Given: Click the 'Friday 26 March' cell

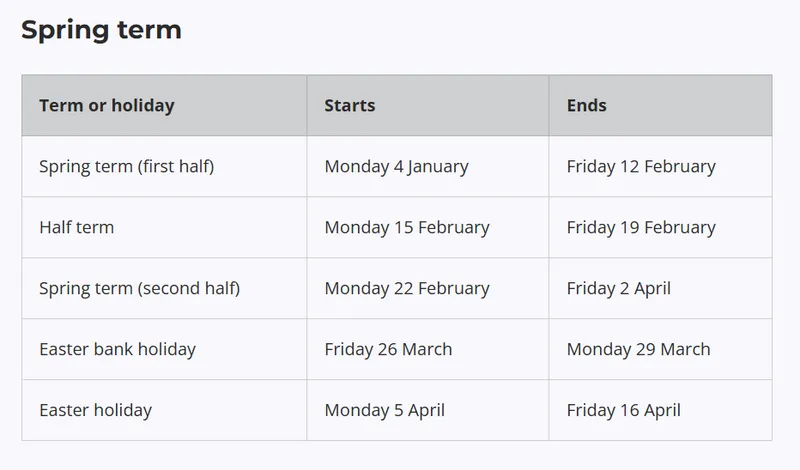Looking at the screenshot, I should 388,349.
